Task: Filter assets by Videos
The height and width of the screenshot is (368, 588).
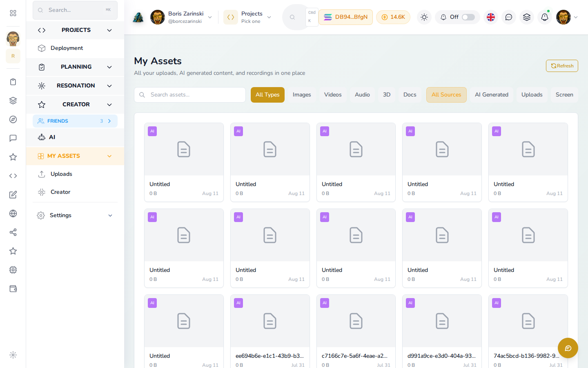Action: coord(333,95)
